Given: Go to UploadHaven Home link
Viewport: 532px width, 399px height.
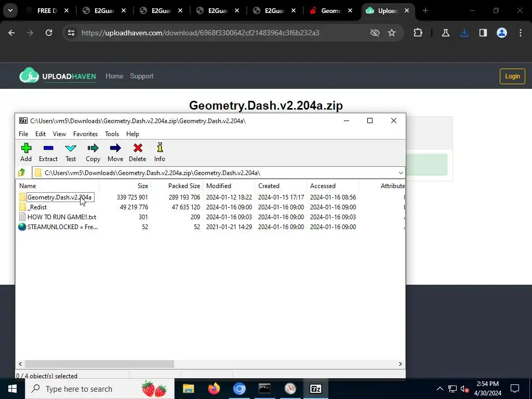Looking at the screenshot, I should [114, 76].
